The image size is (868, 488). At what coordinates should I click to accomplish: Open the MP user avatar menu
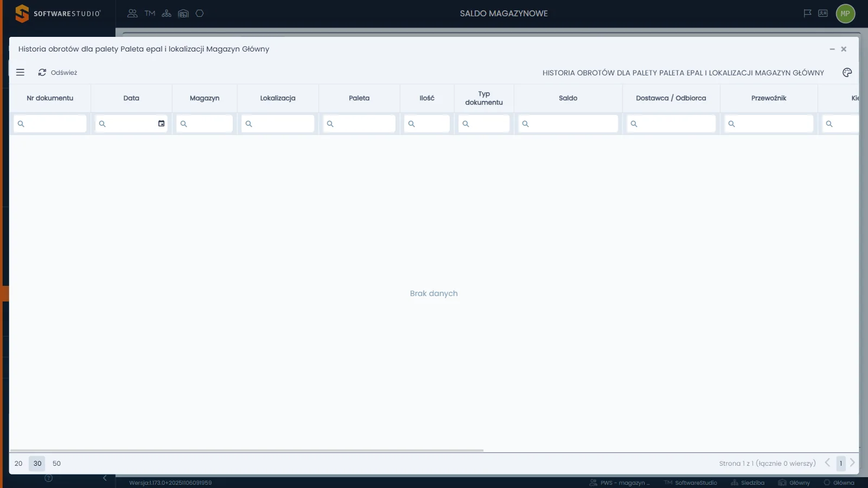click(x=845, y=14)
